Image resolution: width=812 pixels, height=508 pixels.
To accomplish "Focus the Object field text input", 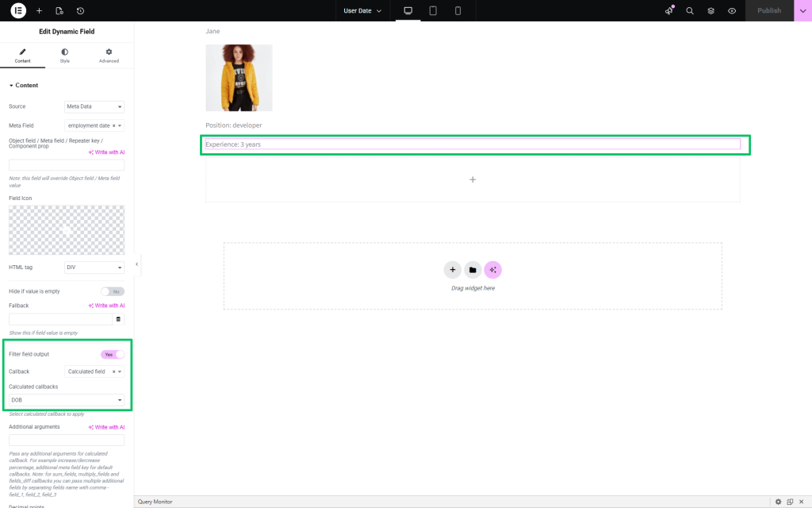I will point(67,165).
